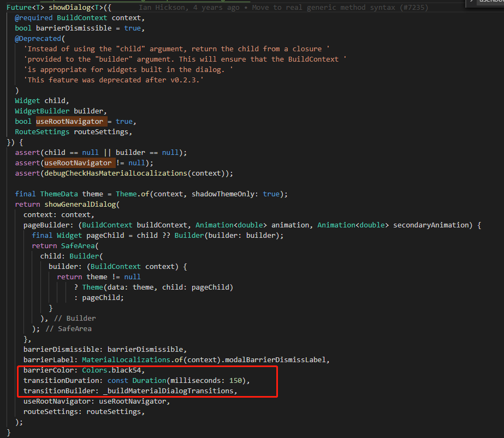Click the WidgetBuilder type name
The image size is (504, 438).
pyautogui.click(x=42, y=111)
